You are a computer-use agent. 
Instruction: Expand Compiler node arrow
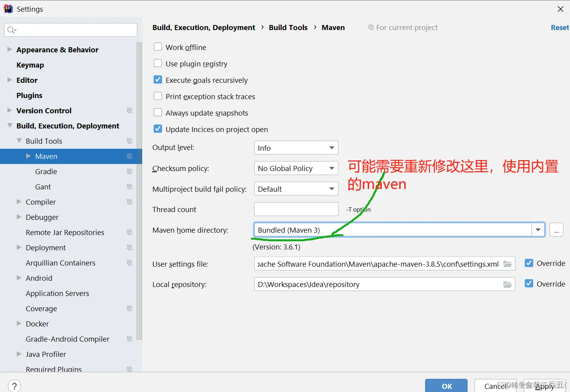(19, 202)
